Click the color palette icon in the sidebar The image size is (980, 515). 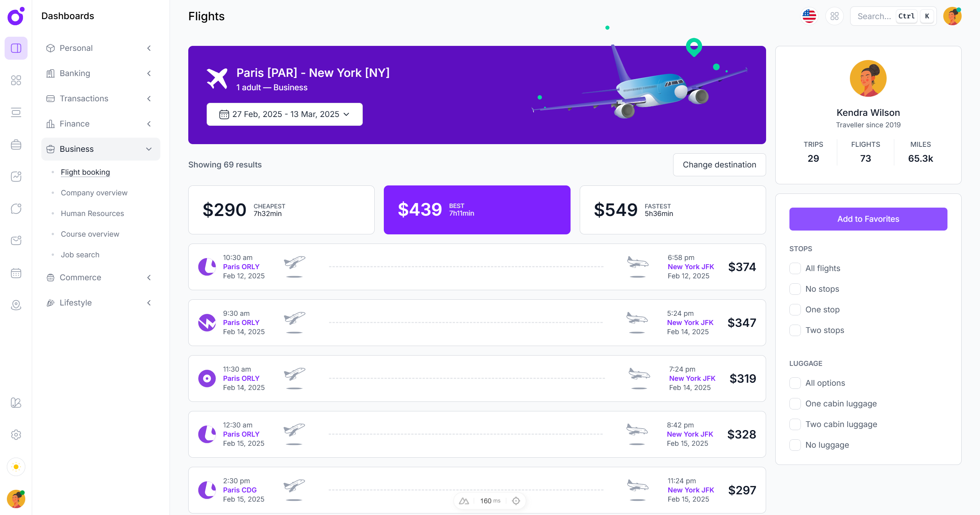tap(16, 403)
